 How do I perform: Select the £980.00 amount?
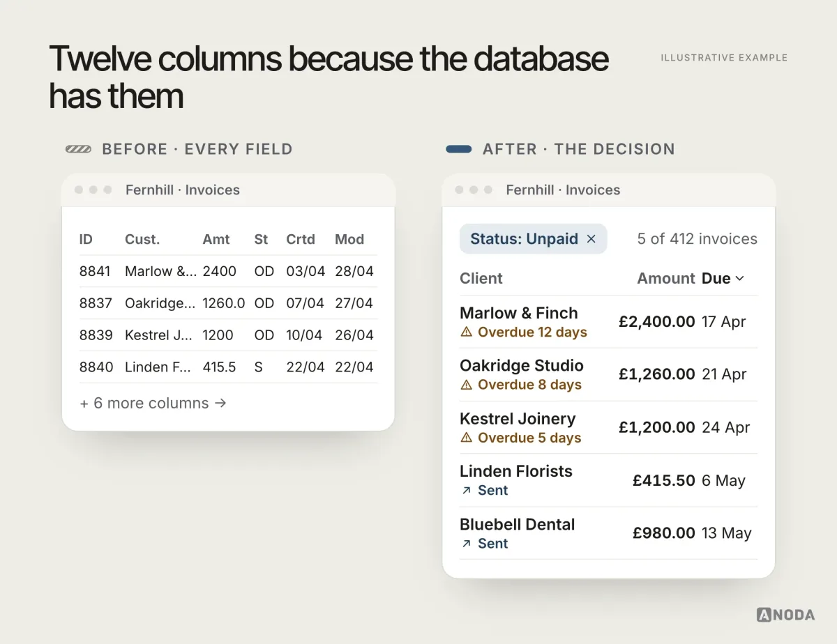pos(664,533)
